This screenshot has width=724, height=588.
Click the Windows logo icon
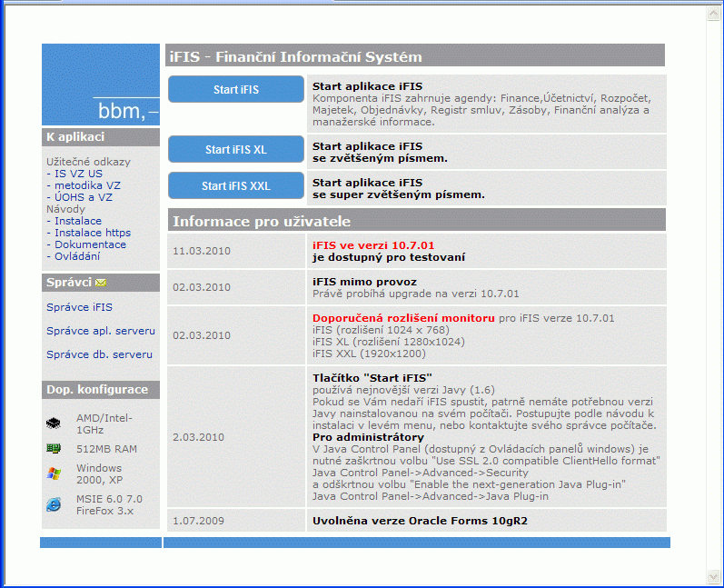coord(54,473)
